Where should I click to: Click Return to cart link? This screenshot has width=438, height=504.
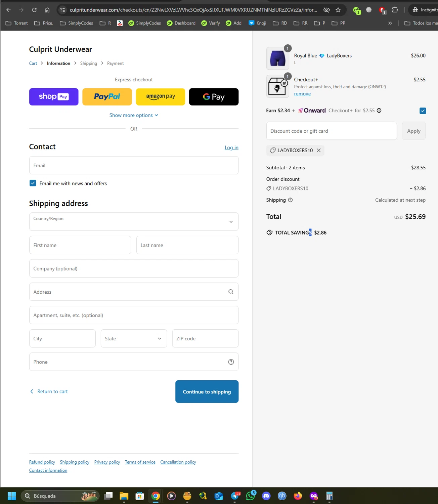(49, 391)
